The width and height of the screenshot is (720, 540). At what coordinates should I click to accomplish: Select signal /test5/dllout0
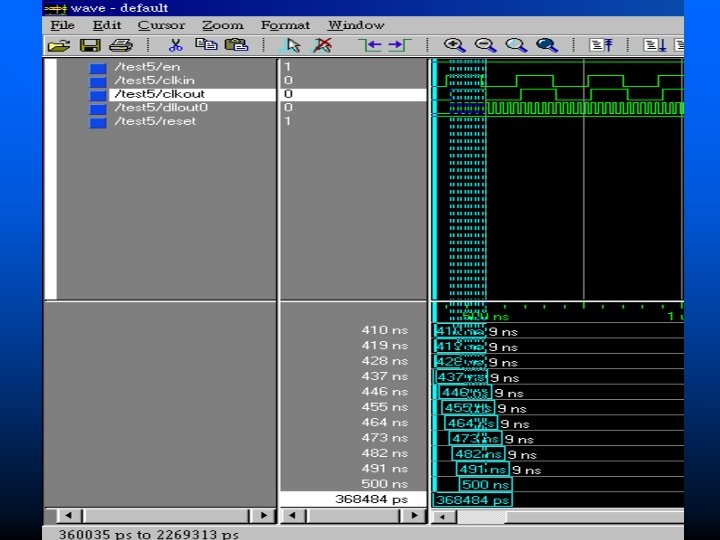161,107
